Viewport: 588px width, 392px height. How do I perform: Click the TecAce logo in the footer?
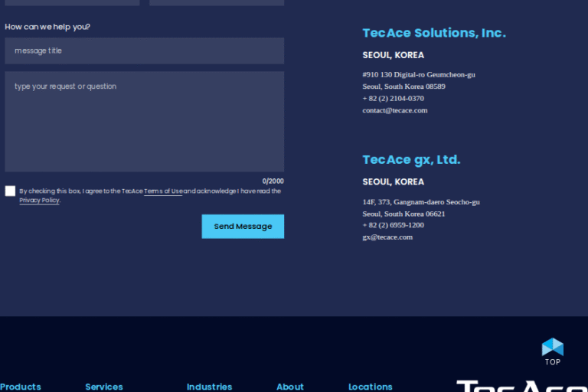[x=521, y=385]
